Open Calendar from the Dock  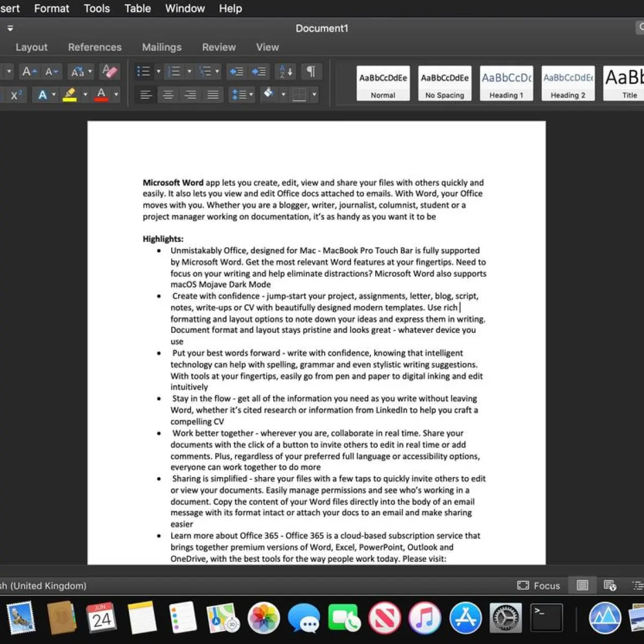click(101, 618)
